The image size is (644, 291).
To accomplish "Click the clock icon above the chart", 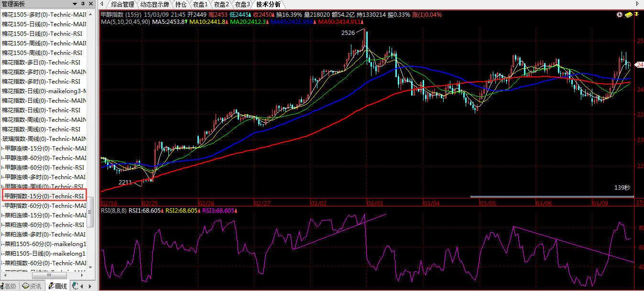I will (620, 15).
